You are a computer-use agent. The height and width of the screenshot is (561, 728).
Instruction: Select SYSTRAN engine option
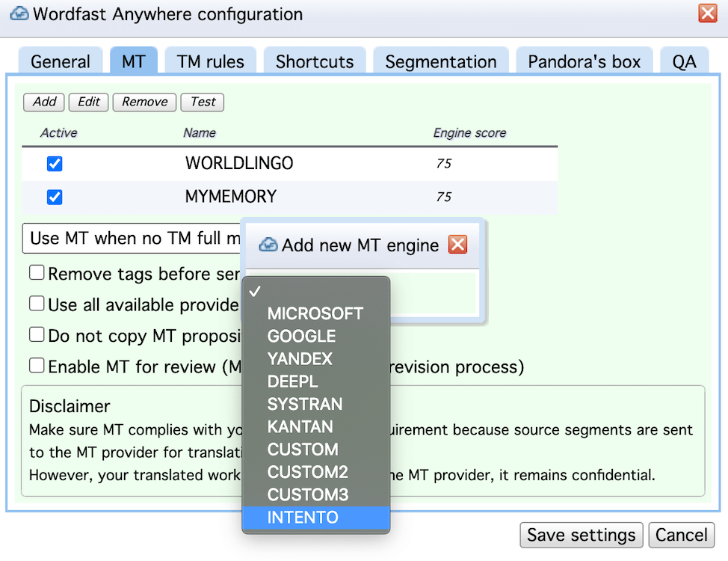[x=315, y=405]
